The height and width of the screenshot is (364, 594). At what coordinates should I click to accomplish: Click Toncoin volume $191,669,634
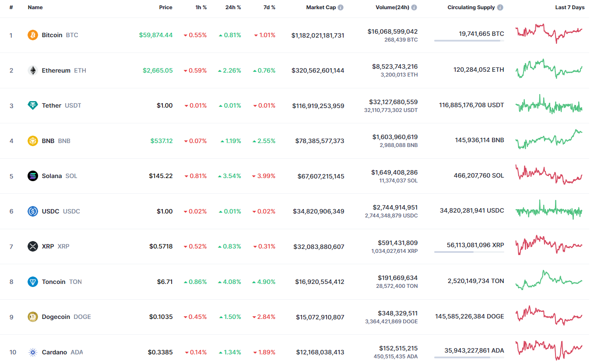[398, 278]
